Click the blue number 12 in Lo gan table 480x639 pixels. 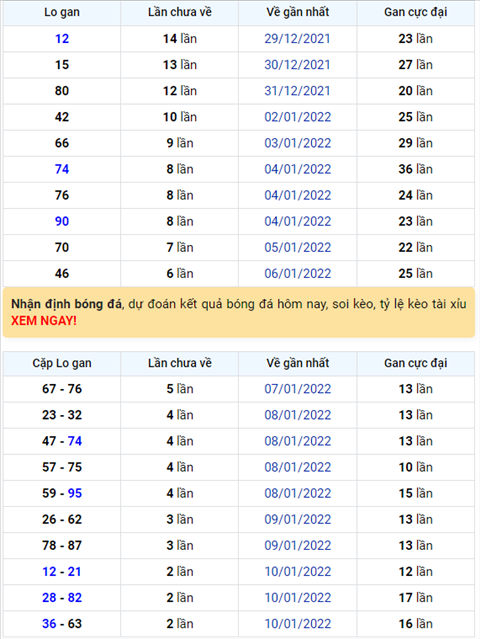click(62, 39)
